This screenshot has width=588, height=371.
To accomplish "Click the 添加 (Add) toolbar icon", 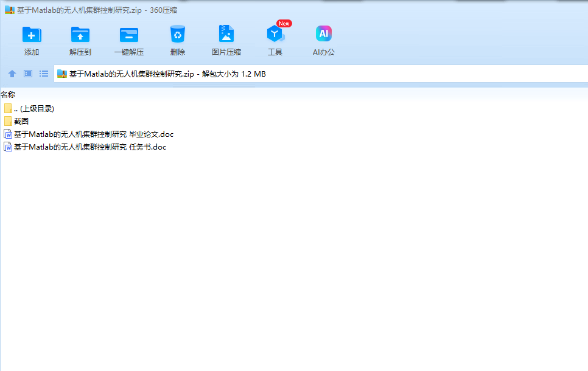I will [32, 35].
